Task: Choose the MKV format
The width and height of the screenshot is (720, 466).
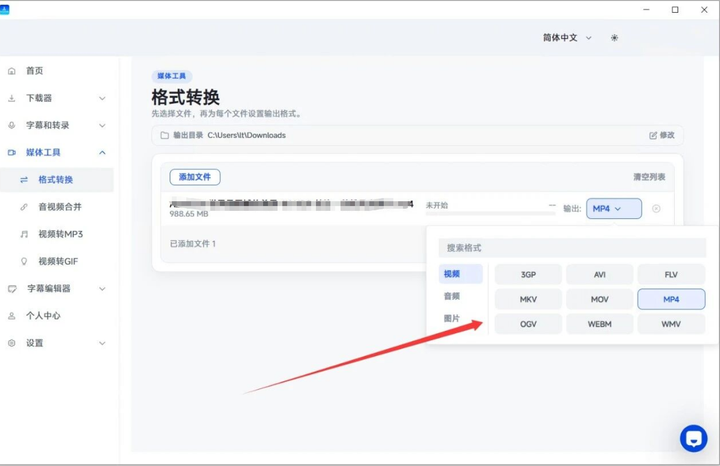Action: (528, 299)
